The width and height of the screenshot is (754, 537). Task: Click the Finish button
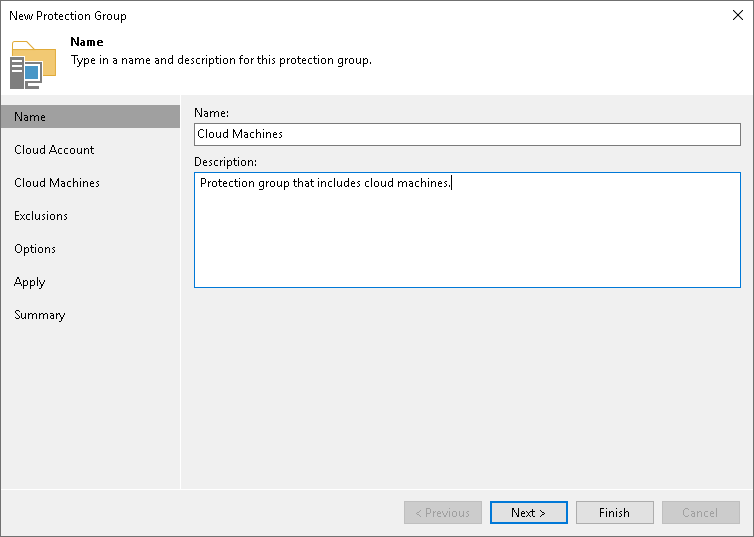(x=615, y=512)
